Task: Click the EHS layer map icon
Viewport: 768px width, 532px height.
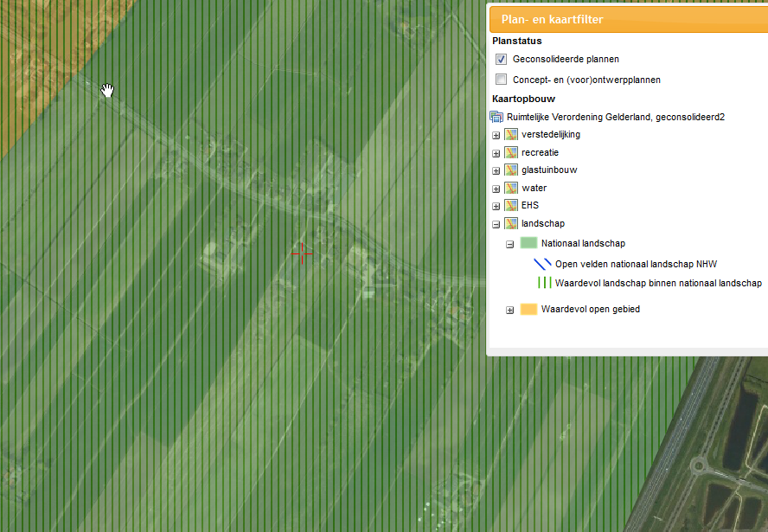Action: (x=511, y=206)
